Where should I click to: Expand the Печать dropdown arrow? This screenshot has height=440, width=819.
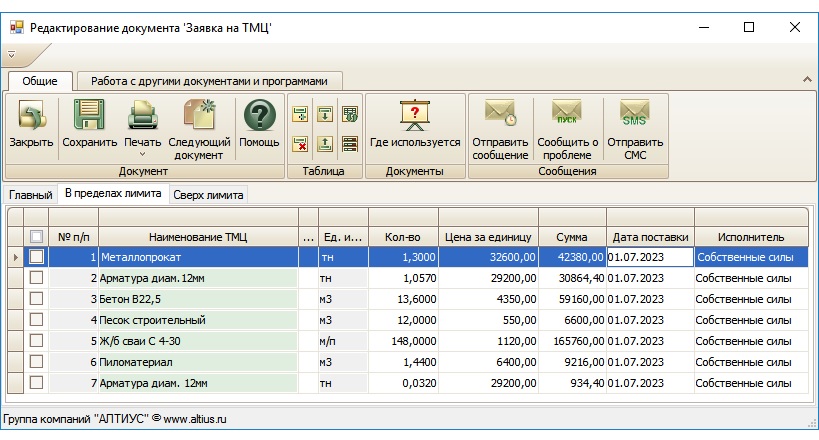pyautogui.click(x=142, y=154)
